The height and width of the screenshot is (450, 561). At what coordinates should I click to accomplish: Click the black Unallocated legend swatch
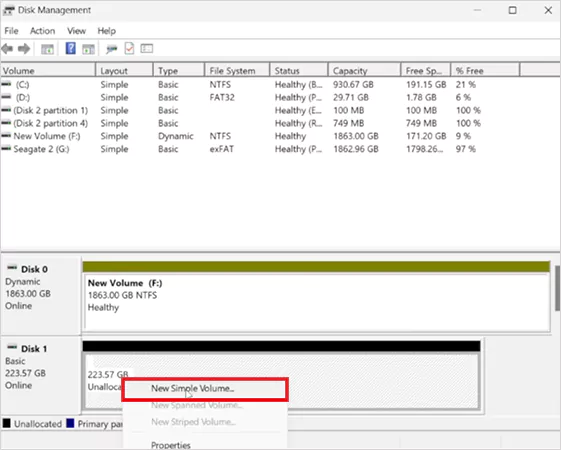click(6, 424)
